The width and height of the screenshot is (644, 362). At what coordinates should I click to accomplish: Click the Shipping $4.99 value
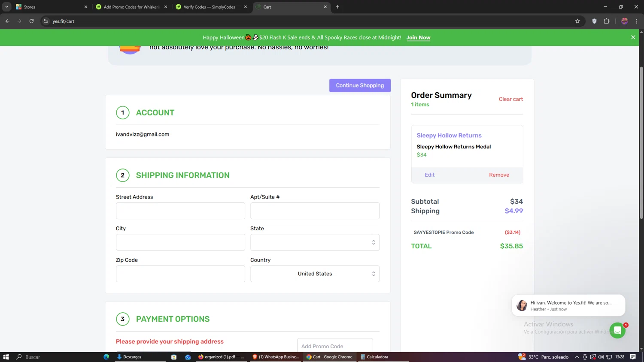click(513, 211)
